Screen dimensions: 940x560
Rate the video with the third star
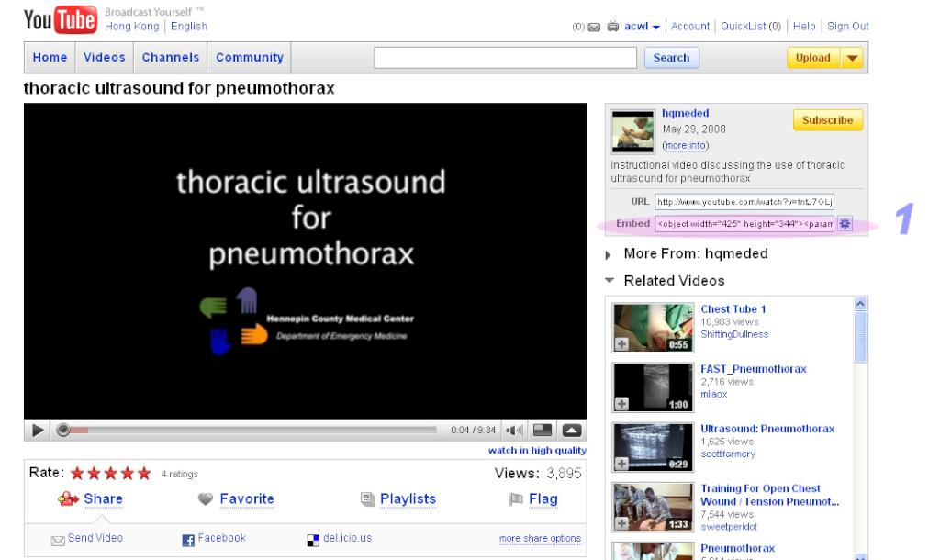111,474
